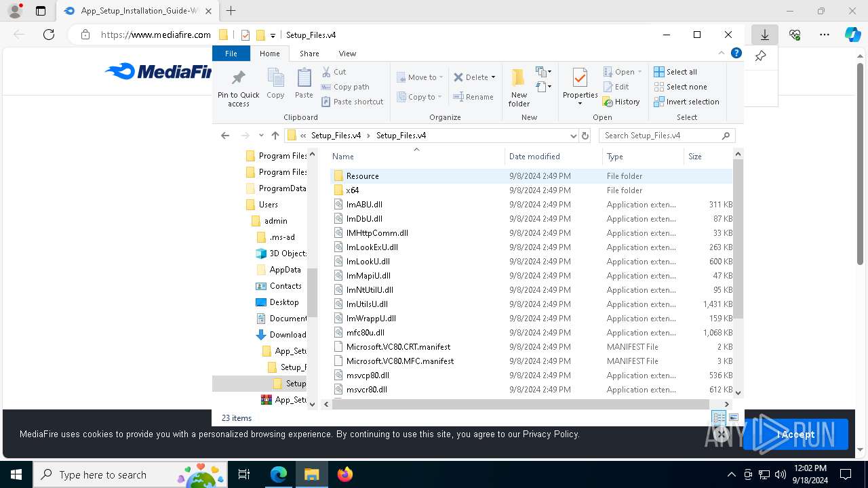Sort by Size column header

[x=709, y=157]
